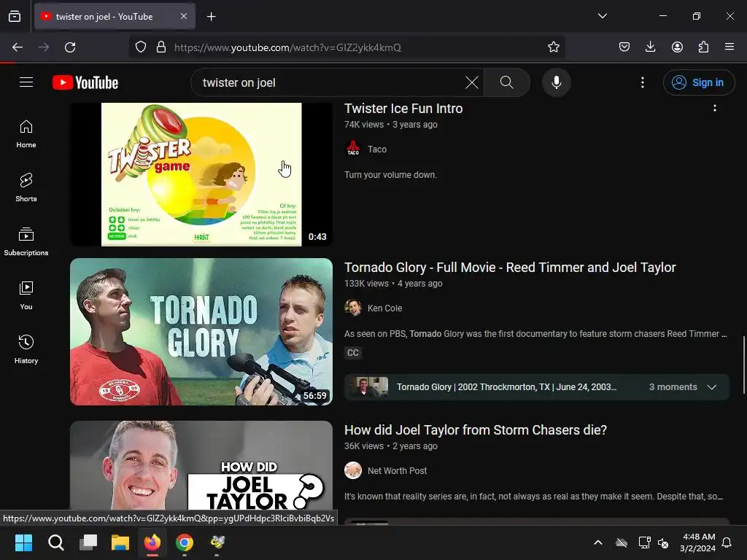This screenshot has width=747, height=560.
Task: Click the CC badge under Tornado Glory
Action: 352,353
